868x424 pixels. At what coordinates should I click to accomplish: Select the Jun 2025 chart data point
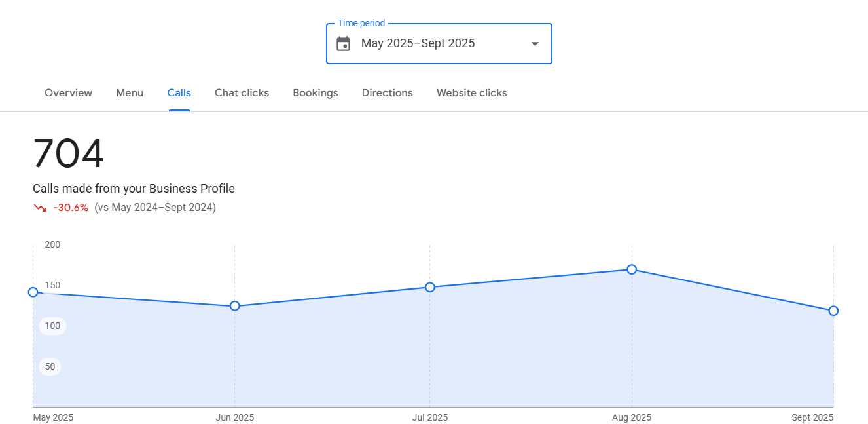[x=235, y=306]
